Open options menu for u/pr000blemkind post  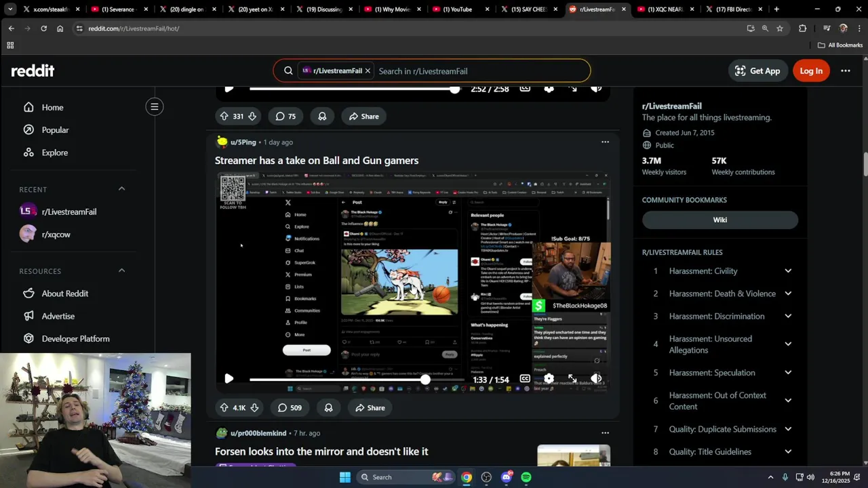coord(605,433)
